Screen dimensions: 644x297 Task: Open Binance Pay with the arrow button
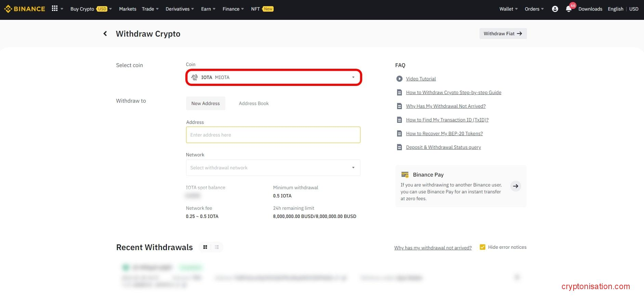point(515,186)
